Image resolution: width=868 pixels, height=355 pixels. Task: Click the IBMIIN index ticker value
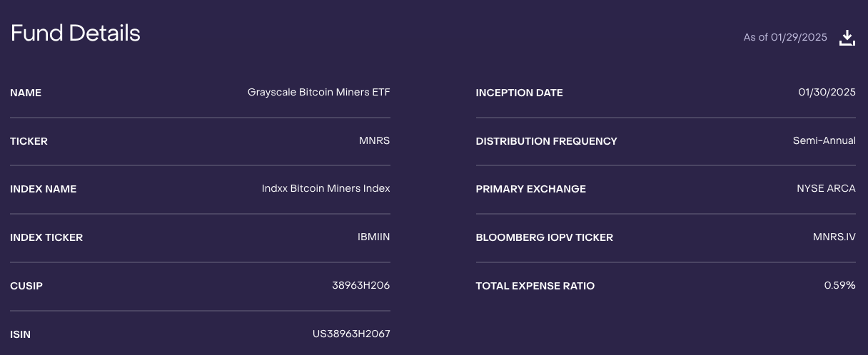[x=373, y=237]
